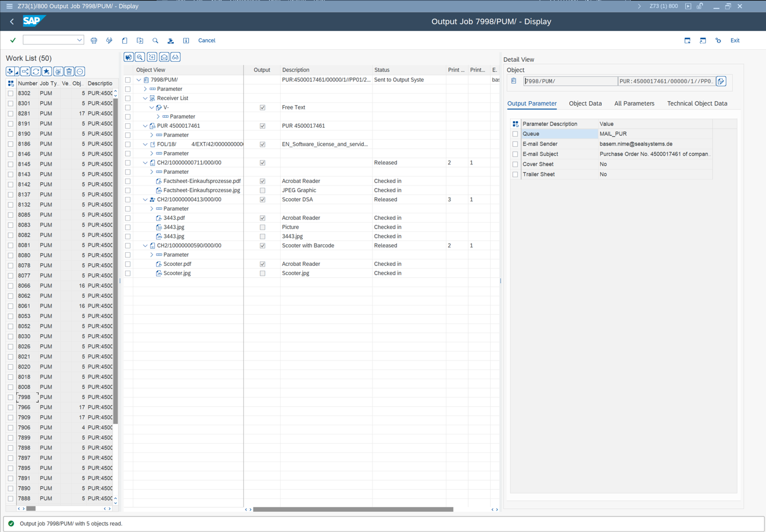
Task: Click the Cancel button
Action: tap(207, 41)
